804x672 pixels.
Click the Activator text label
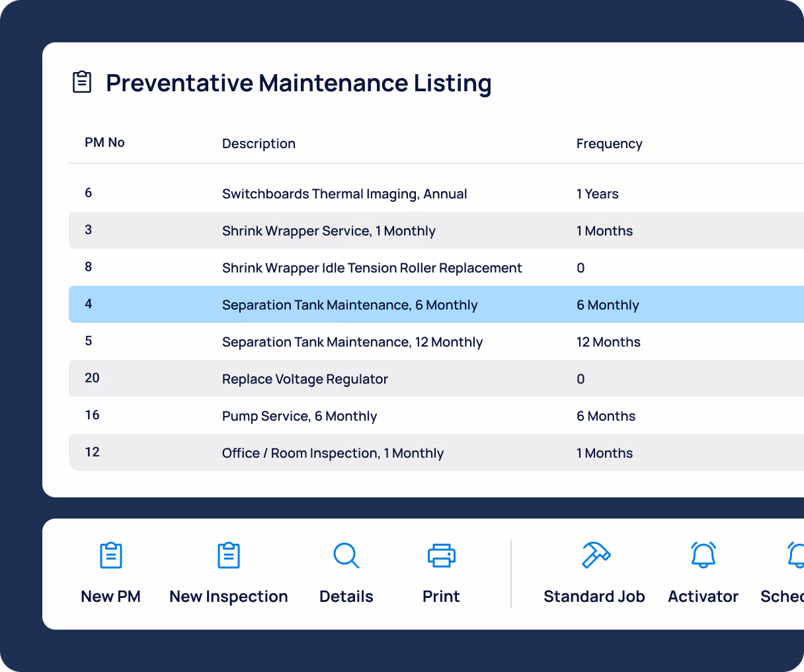(x=703, y=597)
